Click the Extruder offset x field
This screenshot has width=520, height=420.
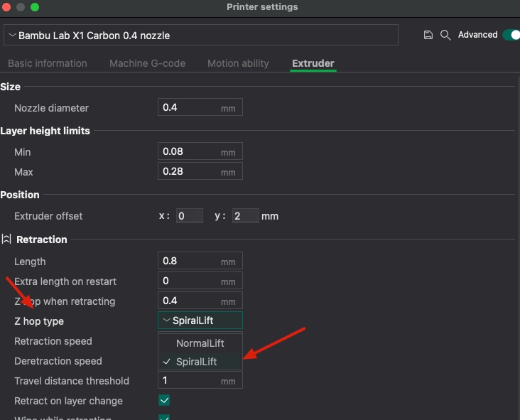189,216
